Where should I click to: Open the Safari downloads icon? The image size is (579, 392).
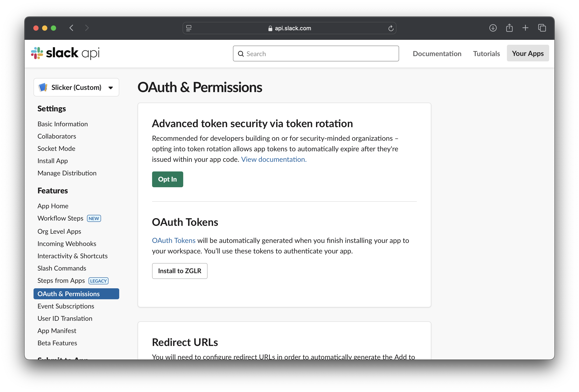point(493,28)
